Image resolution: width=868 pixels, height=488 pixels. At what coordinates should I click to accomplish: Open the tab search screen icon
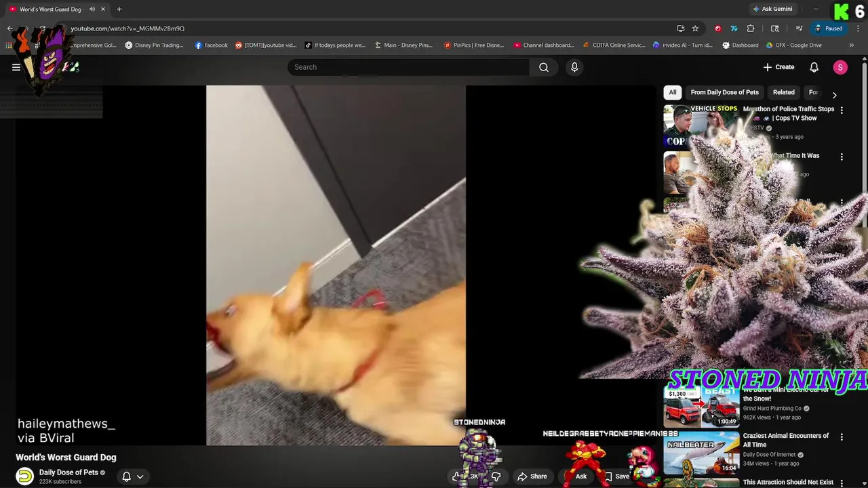coord(775,28)
